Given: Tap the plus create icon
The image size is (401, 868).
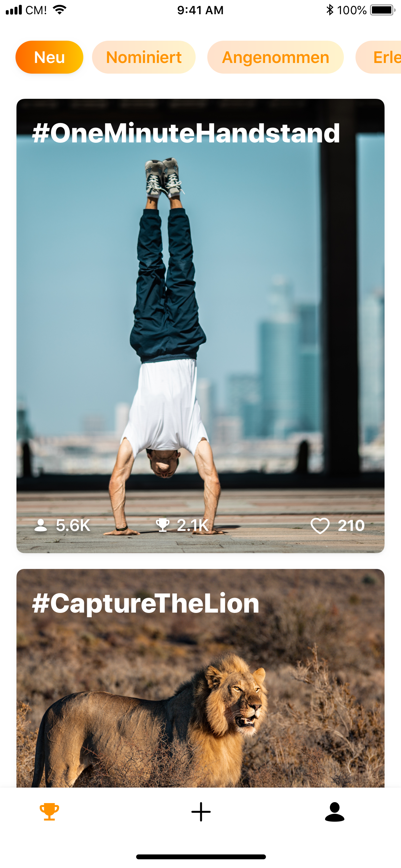Looking at the screenshot, I should [201, 811].
